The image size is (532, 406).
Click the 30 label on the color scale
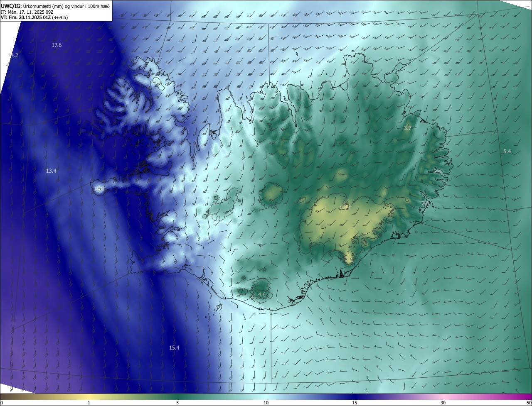click(443, 403)
